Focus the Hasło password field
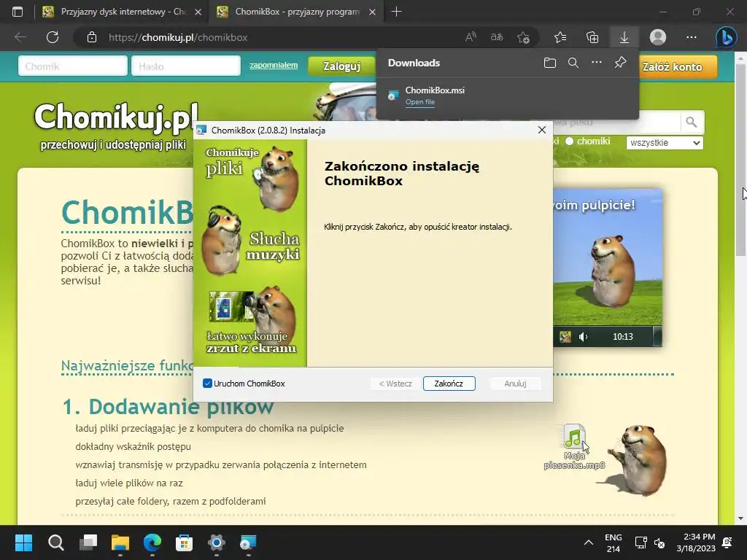The height and width of the screenshot is (560, 747). 186,66
